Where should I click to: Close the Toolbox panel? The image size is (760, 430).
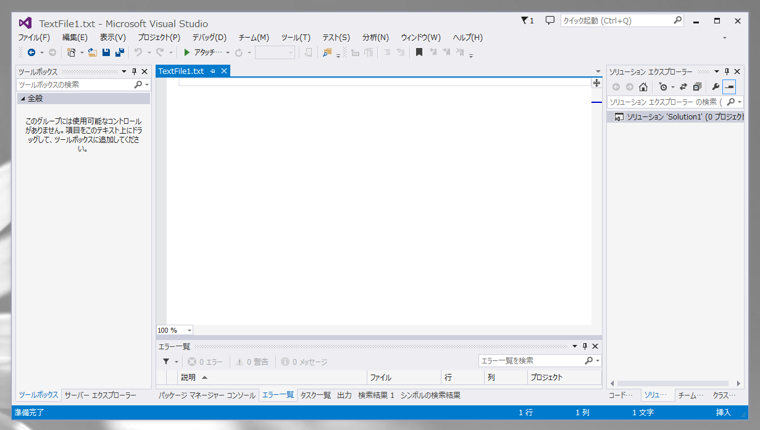144,72
